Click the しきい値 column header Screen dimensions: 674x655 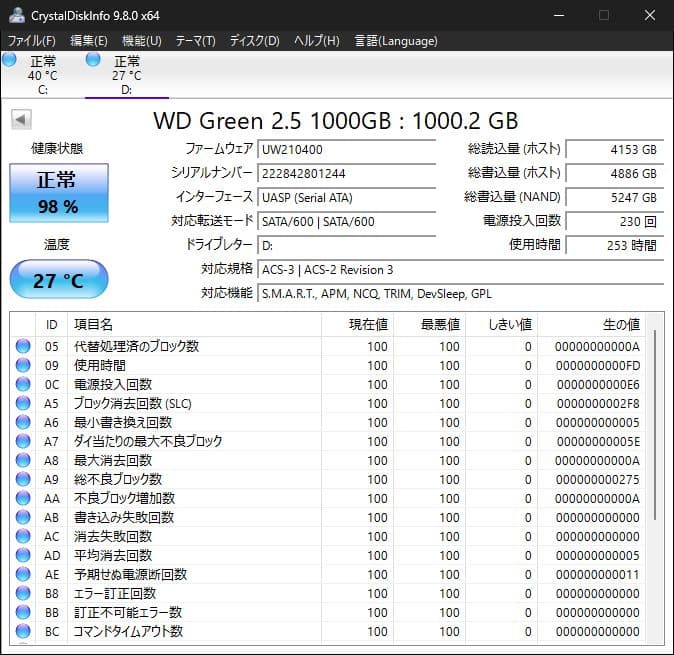pos(501,324)
